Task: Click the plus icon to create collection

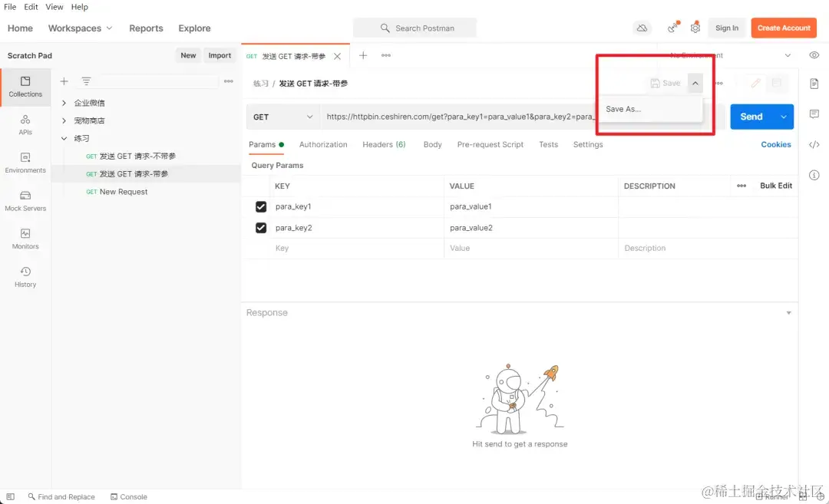Action: pos(64,81)
